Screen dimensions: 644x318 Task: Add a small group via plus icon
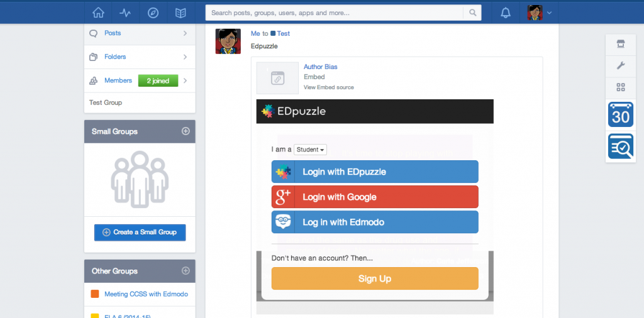[x=186, y=131]
